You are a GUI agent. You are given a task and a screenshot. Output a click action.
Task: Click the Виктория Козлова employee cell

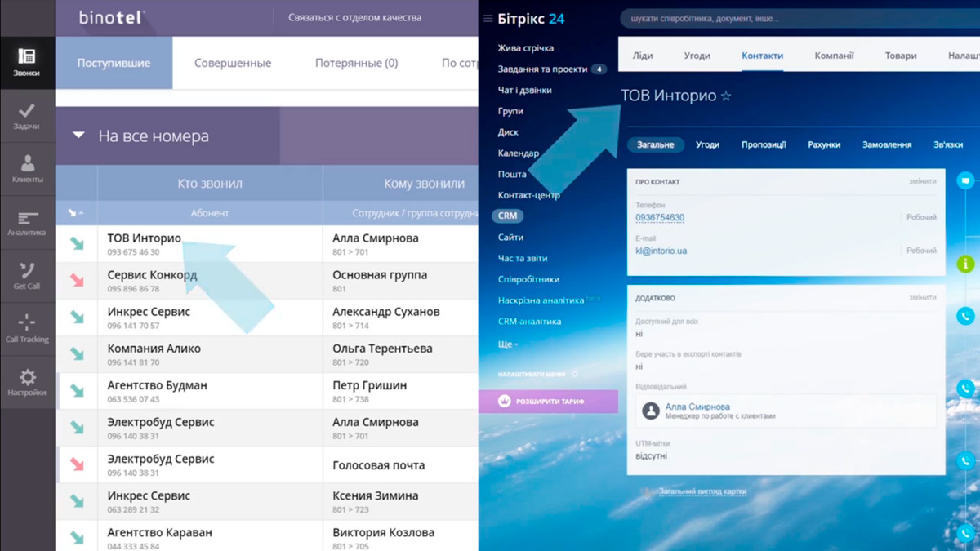400,537
